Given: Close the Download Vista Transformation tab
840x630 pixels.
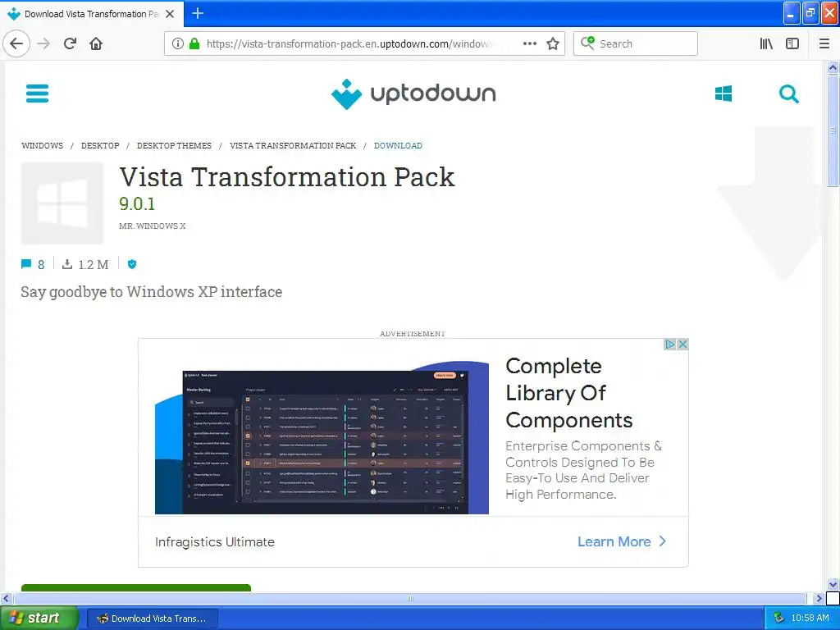Looking at the screenshot, I should [170, 14].
